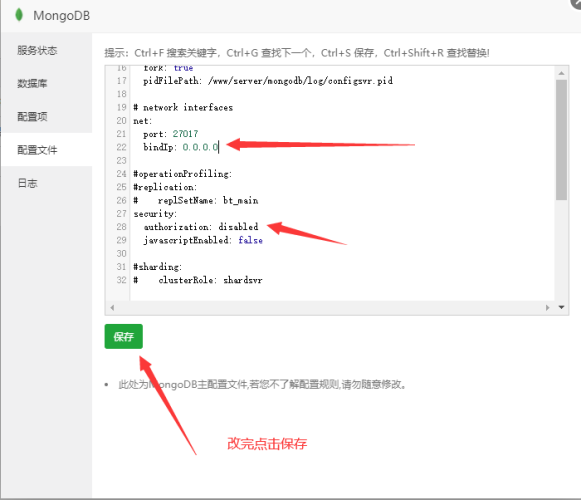Click the authorization: disabled line
Viewport: 581px width, 500px height.
point(201,227)
